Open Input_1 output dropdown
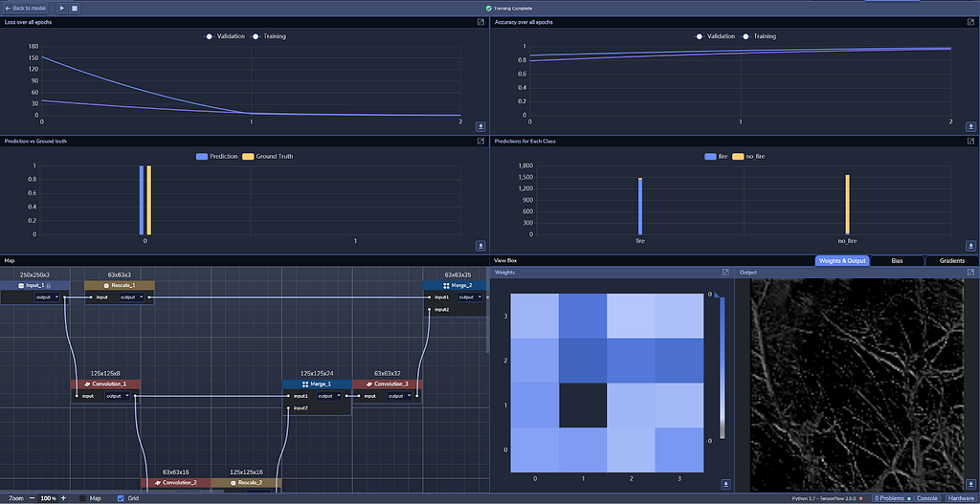This screenshot has height=504, width=980. coord(48,297)
